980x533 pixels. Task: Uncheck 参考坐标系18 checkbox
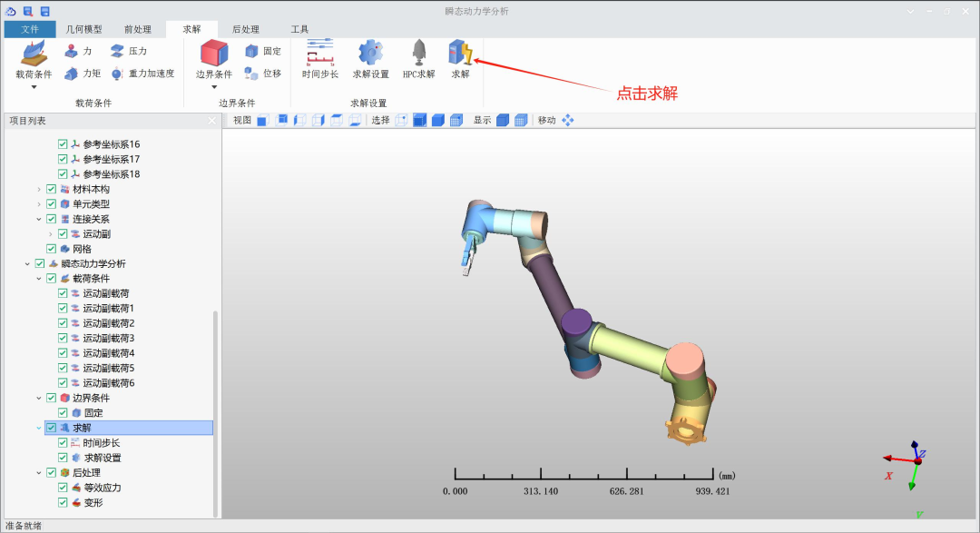63,174
